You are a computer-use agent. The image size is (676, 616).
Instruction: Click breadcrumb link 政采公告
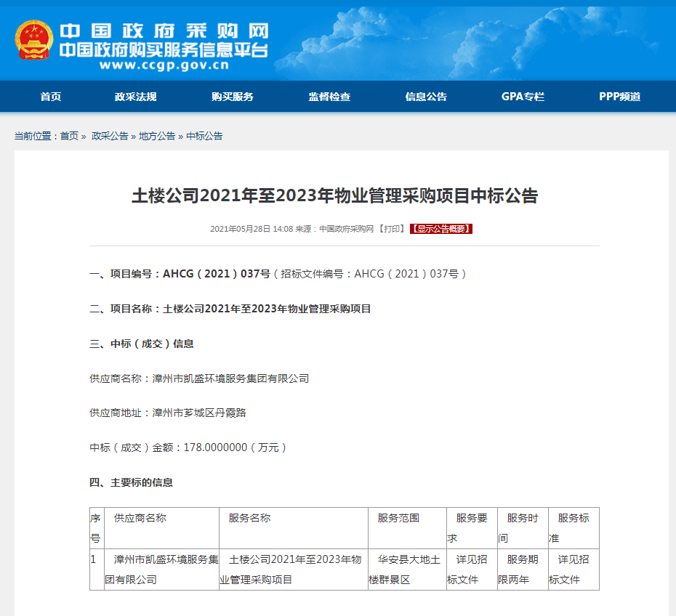(x=110, y=136)
